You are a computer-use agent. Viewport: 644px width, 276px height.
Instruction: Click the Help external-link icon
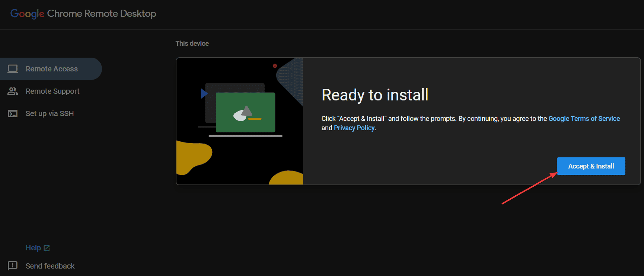47,248
